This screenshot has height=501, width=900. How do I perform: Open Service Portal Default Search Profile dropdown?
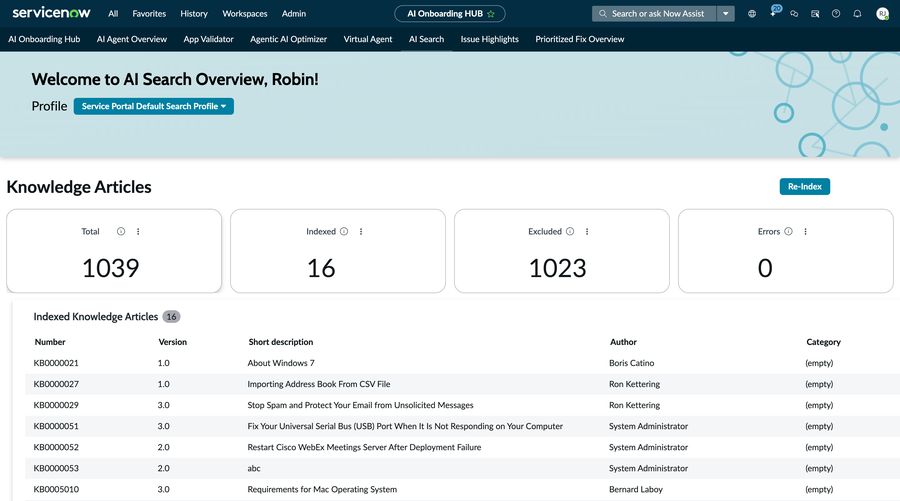pos(153,106)
